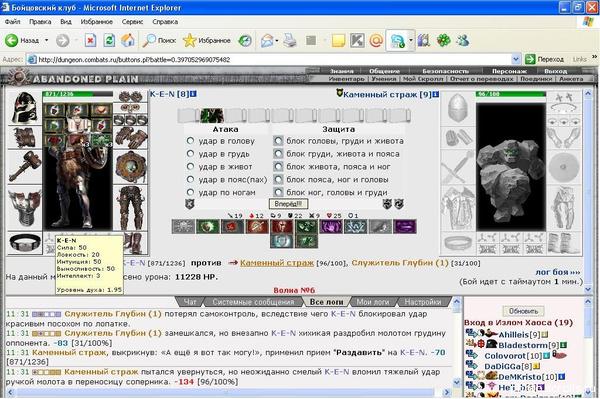Viewport: 600px width, 399px height.
Task: Open dropdown arrow next to Back button
Action: (47, 40)
